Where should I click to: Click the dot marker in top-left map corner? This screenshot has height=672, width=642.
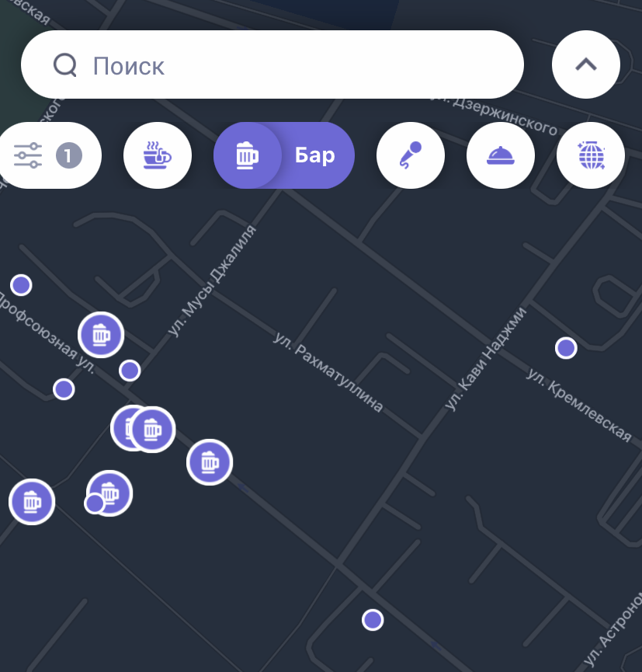click(21, 285)
